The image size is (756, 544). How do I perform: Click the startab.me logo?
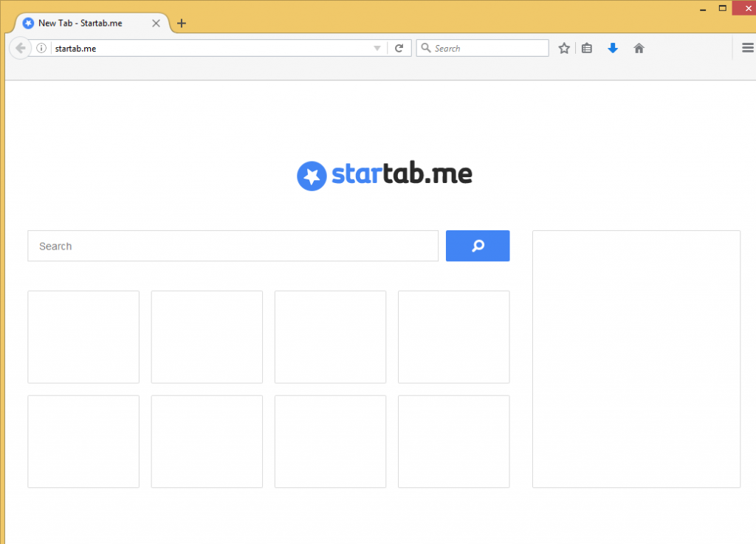[384, 175]
